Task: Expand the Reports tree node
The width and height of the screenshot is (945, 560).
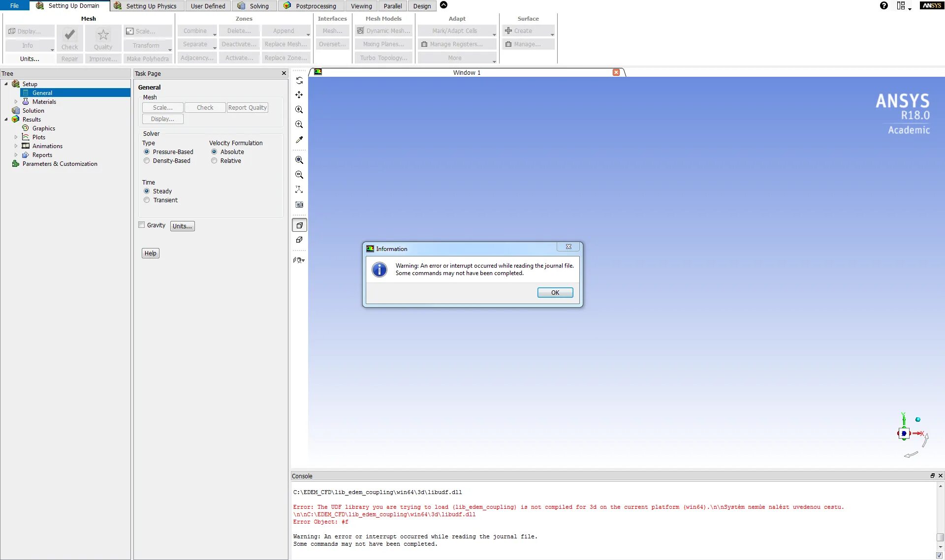Action: click(x=16, y=155)
